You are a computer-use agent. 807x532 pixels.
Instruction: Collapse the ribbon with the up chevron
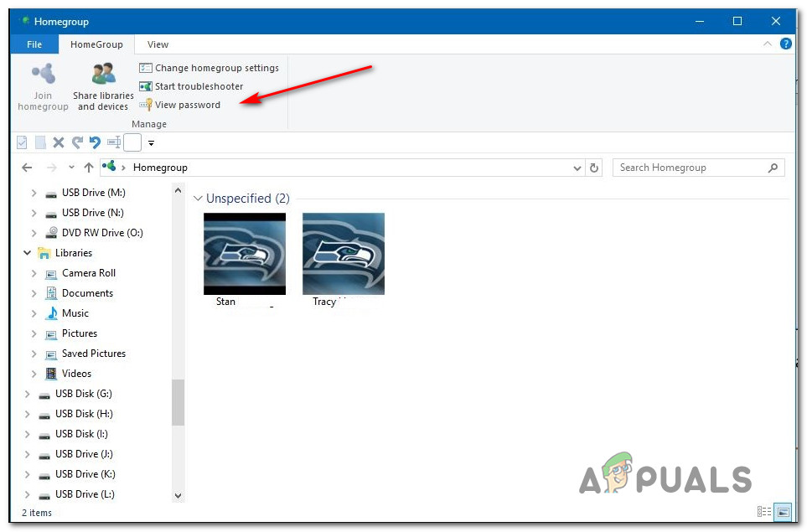(x=768, y=44)
